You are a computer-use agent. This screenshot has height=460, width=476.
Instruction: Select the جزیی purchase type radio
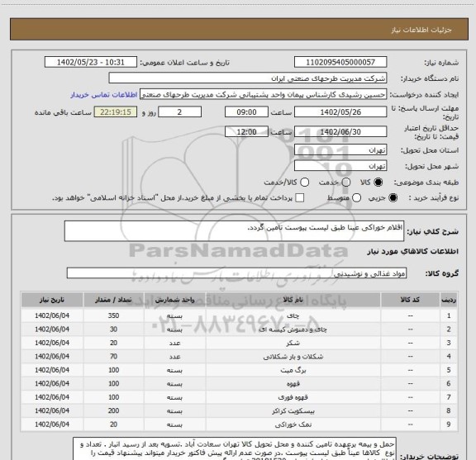pyautogui.click(x=393, y=198)
